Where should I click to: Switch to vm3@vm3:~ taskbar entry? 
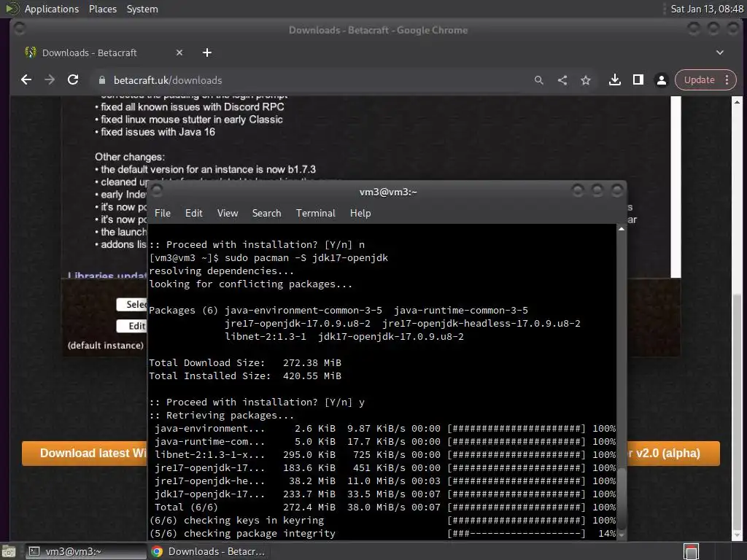(x=85, y=551)
